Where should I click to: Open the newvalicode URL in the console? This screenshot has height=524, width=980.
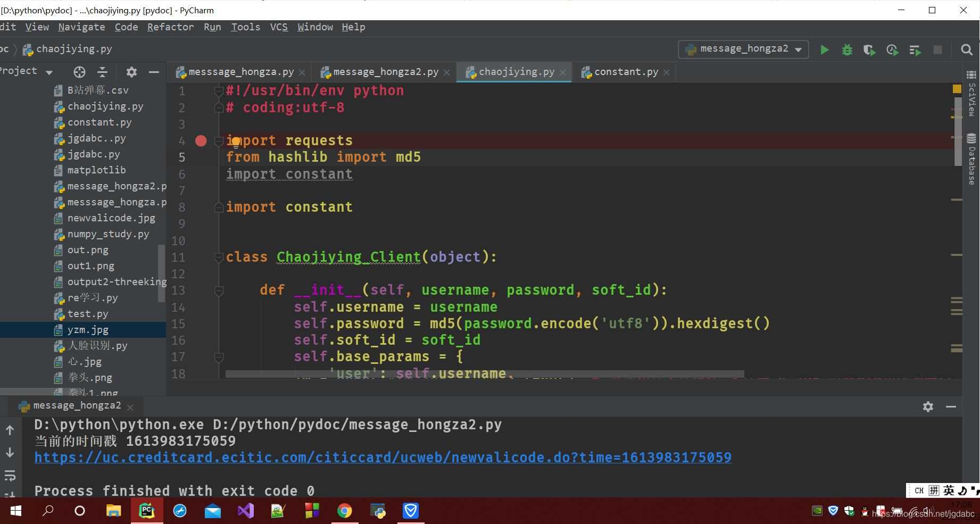383,457
